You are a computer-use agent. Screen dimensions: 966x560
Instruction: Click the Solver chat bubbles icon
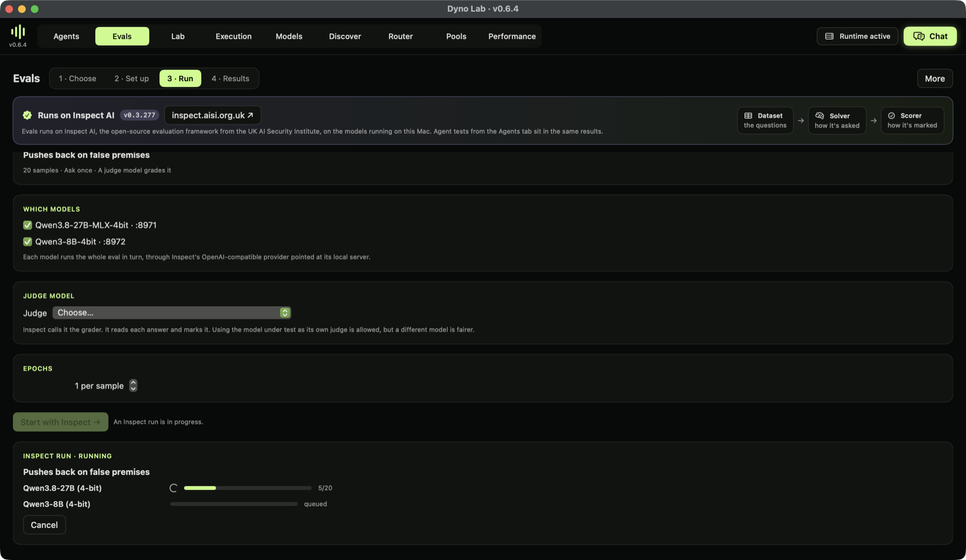pyautogui.click(x=819, y=116)
